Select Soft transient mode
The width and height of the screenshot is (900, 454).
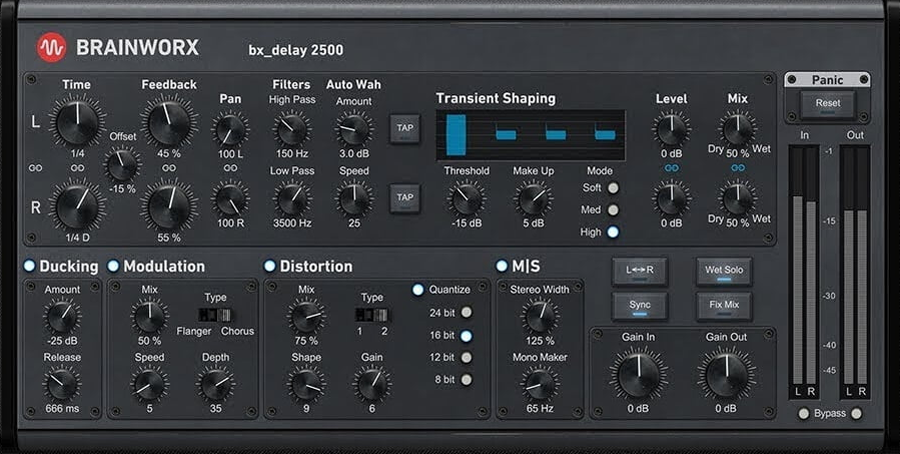613,188
